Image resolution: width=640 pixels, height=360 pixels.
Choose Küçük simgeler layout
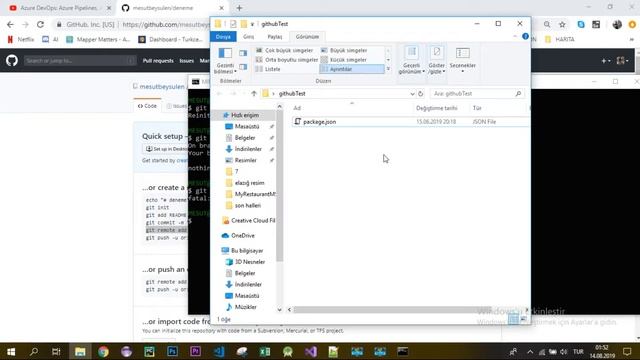(344, 60)
